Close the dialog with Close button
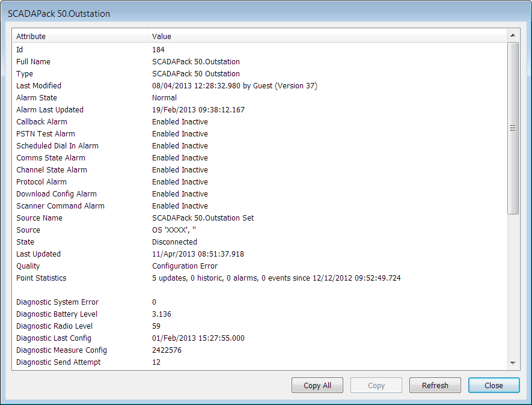 click(x=494, y=385)
